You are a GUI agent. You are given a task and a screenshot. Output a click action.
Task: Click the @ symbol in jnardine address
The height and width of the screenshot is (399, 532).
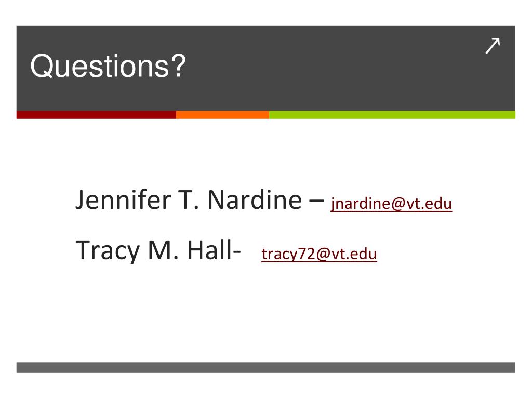(x=398, y=204)
